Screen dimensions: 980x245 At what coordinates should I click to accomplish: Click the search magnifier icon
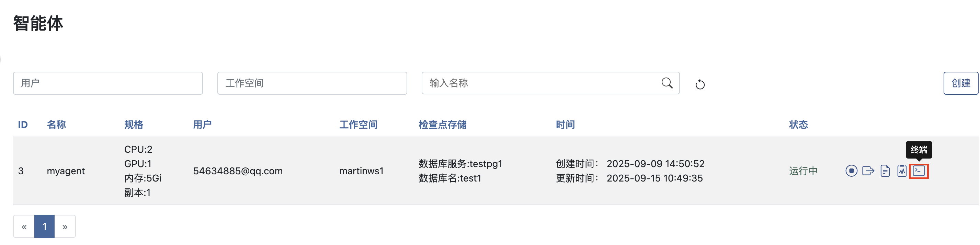tap(666, 83)
